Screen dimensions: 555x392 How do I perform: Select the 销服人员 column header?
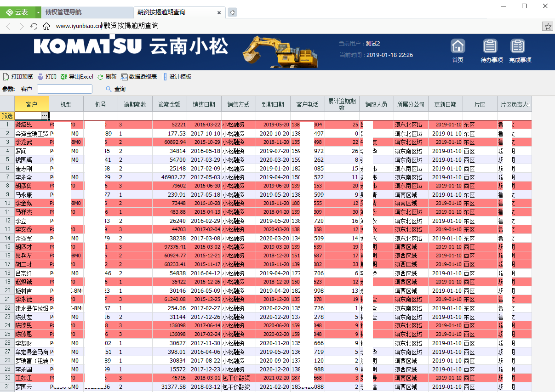point(377,104)
